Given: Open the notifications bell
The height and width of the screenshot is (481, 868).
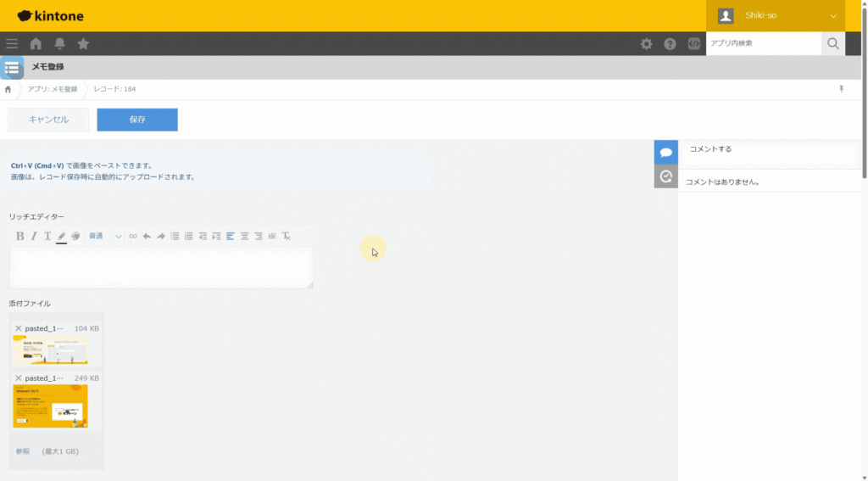Looking at the screenshot, I should tap(59, 44).
